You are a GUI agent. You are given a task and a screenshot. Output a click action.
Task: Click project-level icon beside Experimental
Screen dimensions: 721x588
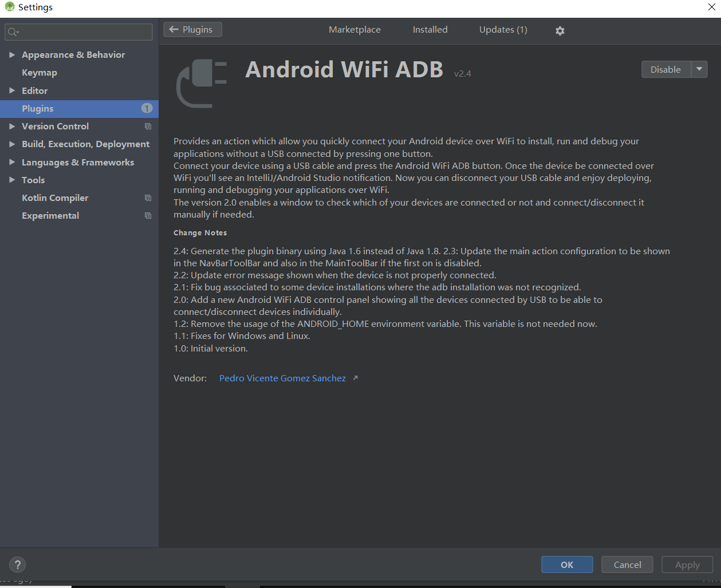(148, 216)
